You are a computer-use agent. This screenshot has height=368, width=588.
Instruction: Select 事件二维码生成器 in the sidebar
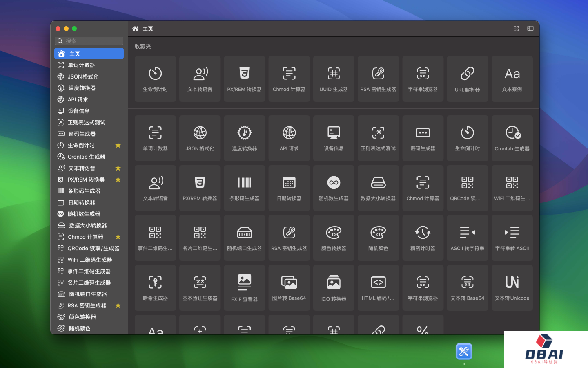89,271
